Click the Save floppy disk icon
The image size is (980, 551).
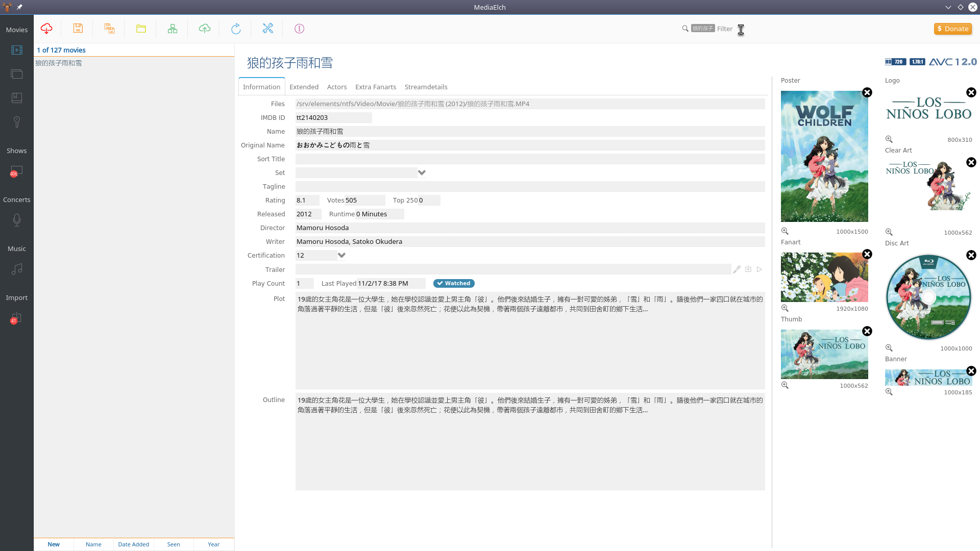click(x=78, y=29)
